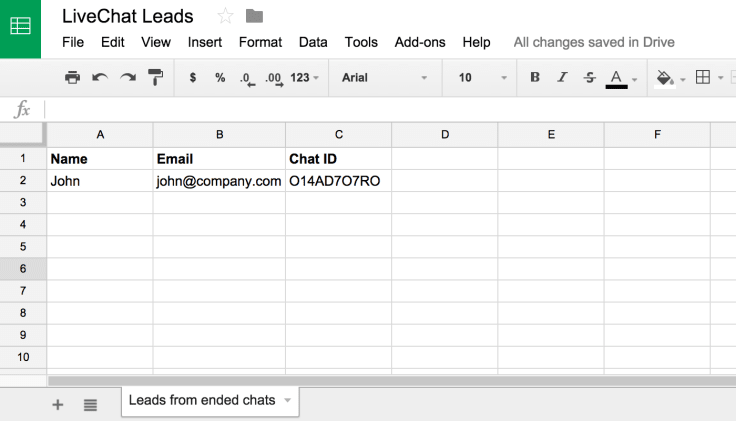Open the font size 10 dropdown
The image size is (736, 421).
pyautogui.click(x=482, y=77)
